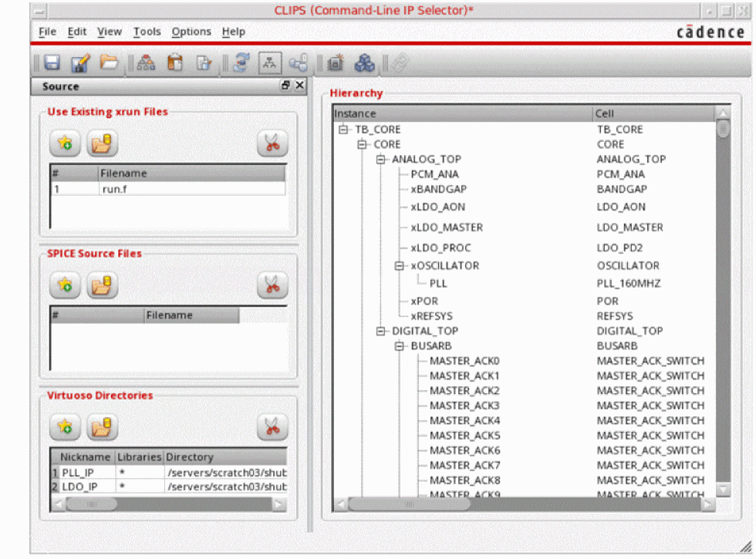Screen dimensions: 756x559
Task: Browse folder icon in SPICE Source Files
Action: point(102,285)
